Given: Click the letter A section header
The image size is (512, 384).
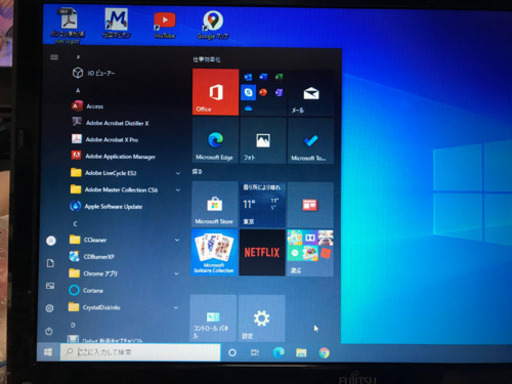Looking at the screenshot, I should pyautogui.click(x=78, y=90).
